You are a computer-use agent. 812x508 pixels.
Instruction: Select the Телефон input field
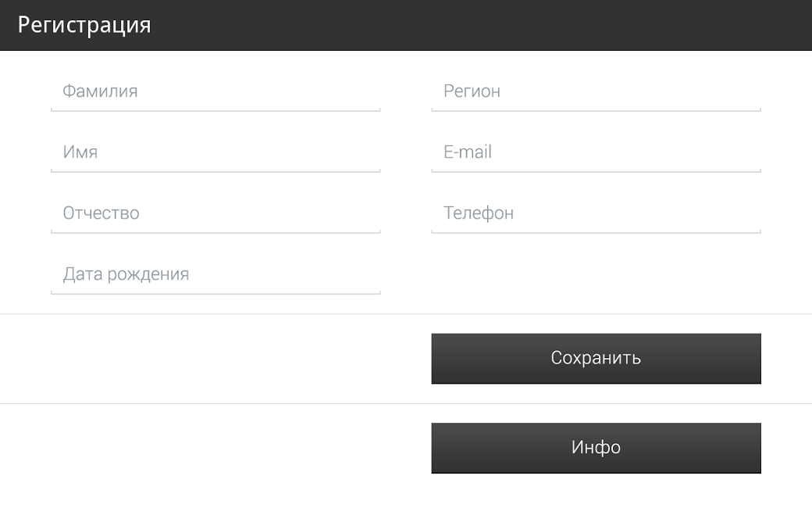point(596,213)
